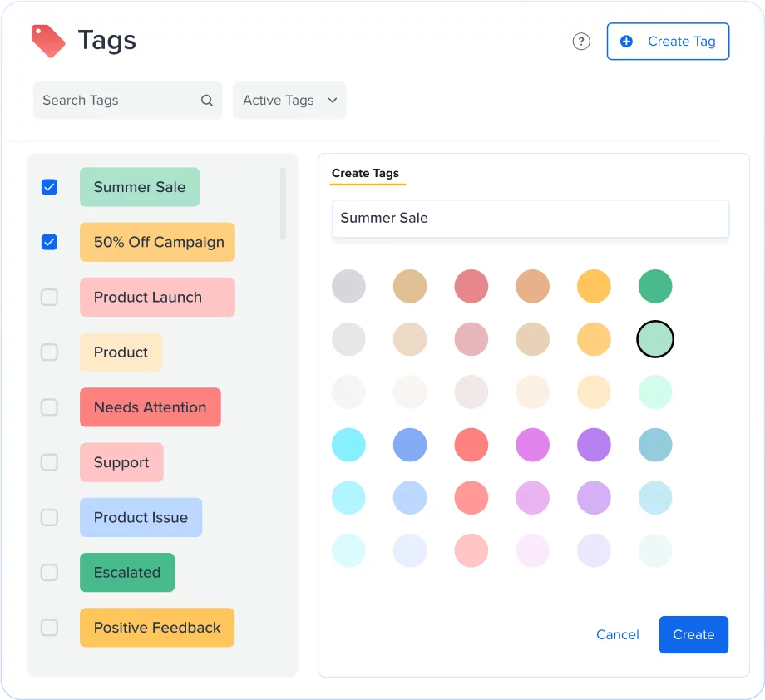This screenshot has height=700, width=765.
Task: Uncheck the 50% Off Campaign tag
Action: click(x=49, y=242)
